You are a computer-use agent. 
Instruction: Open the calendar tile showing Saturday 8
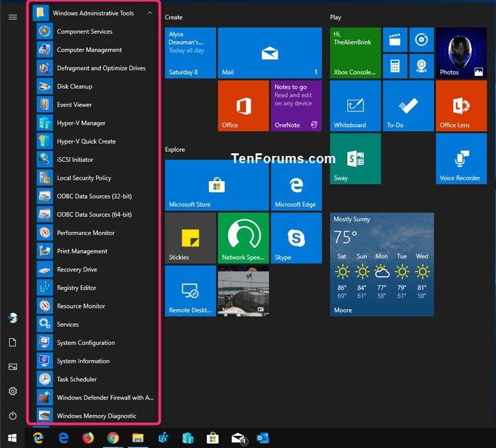coord(190,53)
